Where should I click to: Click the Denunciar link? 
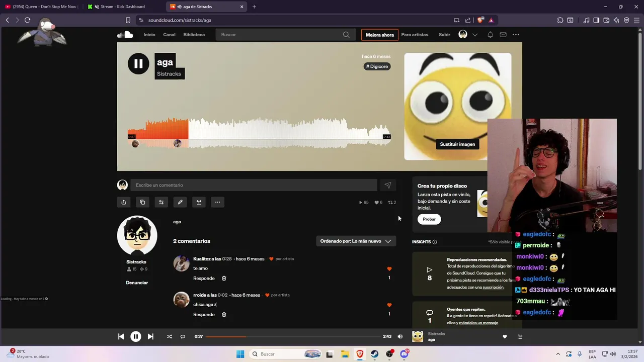[137, 283]
